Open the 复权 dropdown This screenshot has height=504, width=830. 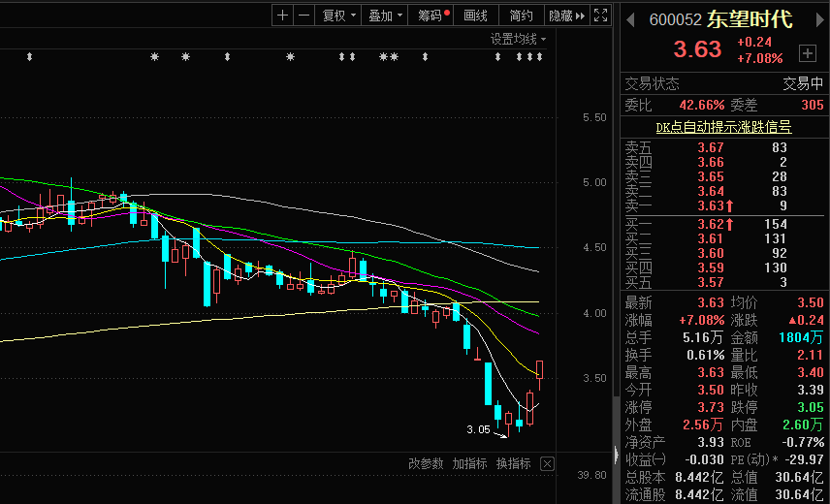point(339,16)
